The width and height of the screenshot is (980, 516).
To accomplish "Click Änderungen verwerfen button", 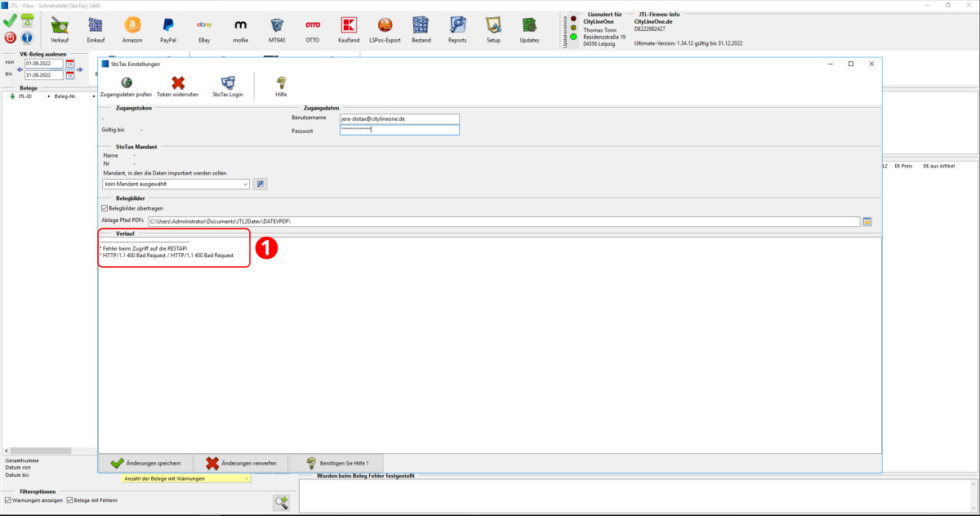I will (x=242, y=463).
